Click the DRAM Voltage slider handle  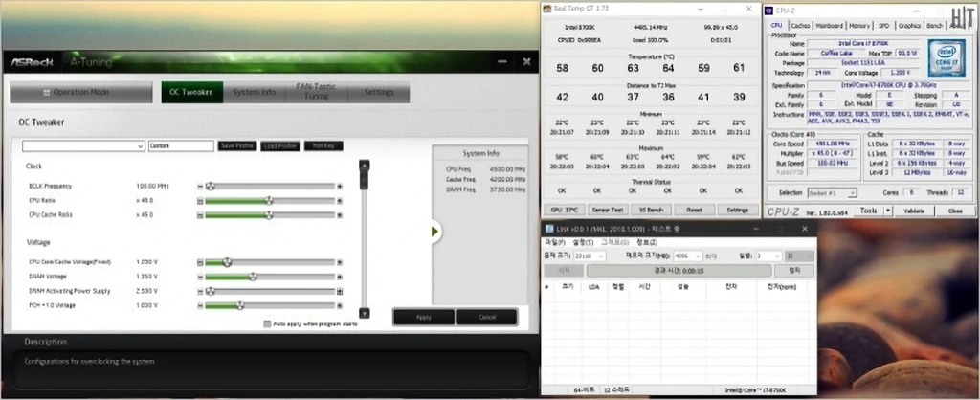253,277
